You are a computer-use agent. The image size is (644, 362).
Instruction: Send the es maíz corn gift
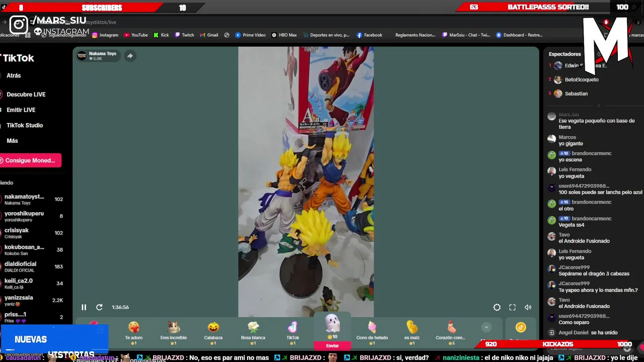tap(412, 333)
